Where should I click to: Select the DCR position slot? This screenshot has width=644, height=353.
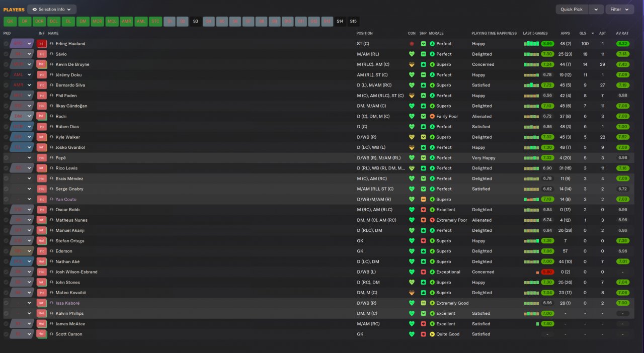[x=39, y=22]
